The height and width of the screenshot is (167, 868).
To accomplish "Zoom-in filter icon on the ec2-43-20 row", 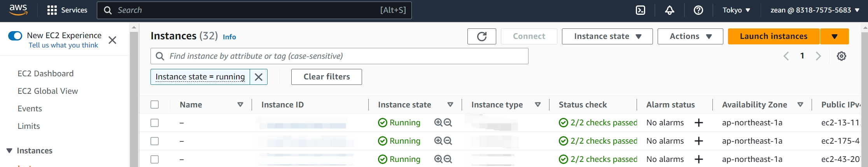I will pyautogui.click(x=438, y=159).
